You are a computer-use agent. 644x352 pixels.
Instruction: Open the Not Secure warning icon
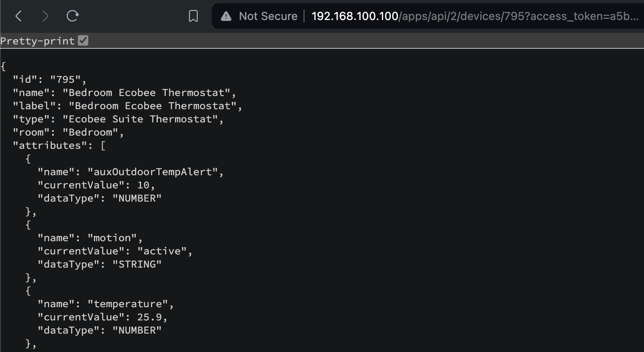tap(226, 16)
